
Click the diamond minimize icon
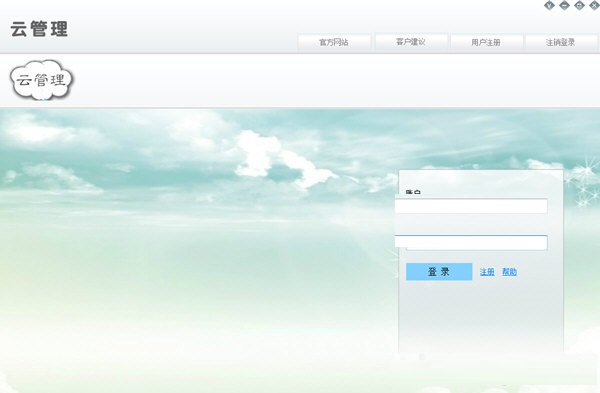click(x=564, y=5)
